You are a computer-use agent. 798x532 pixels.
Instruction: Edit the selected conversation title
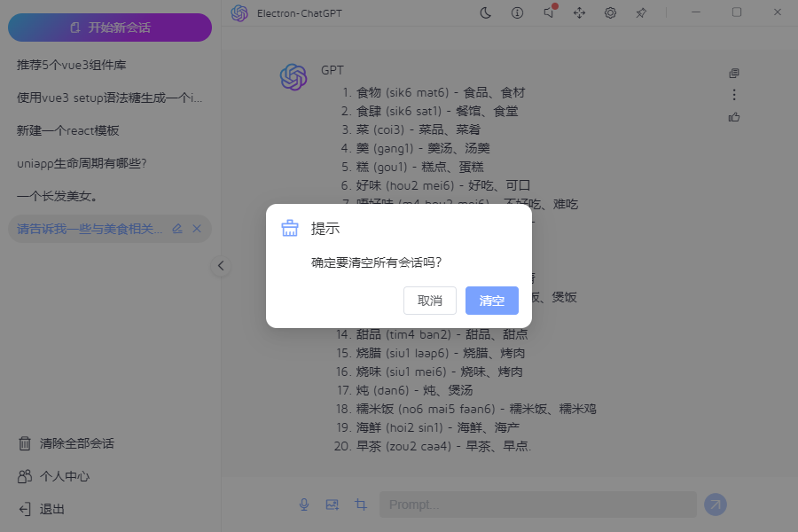177,229
